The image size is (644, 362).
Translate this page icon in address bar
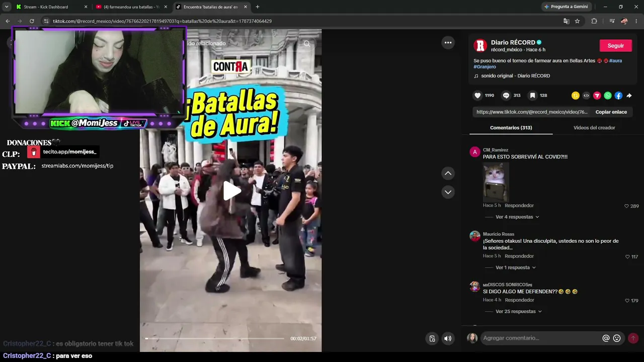(x=567, y=21)
